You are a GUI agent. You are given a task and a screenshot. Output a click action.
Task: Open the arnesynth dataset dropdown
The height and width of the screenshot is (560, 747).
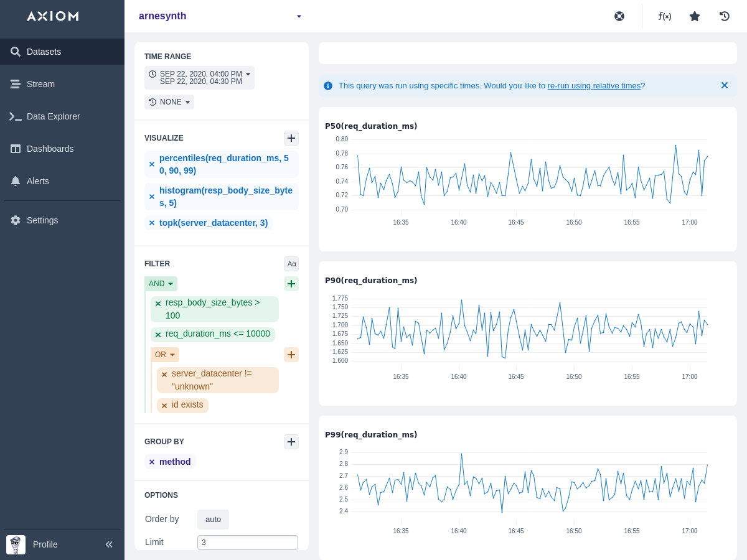coord(299,16)
